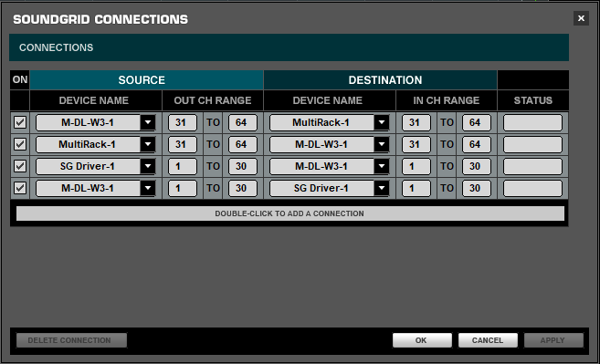Click in channel end 30 in third row
The image size is (600, 364).
point(477,166)
